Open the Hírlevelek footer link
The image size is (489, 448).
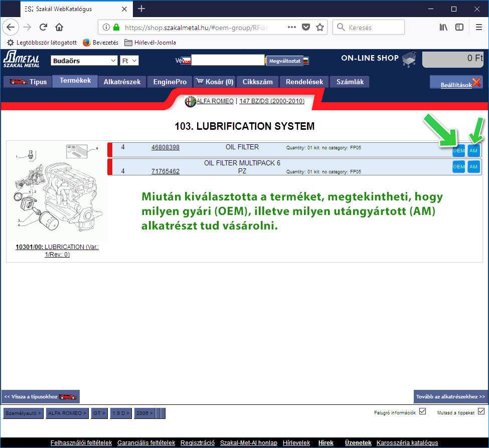tap(296, 442)
